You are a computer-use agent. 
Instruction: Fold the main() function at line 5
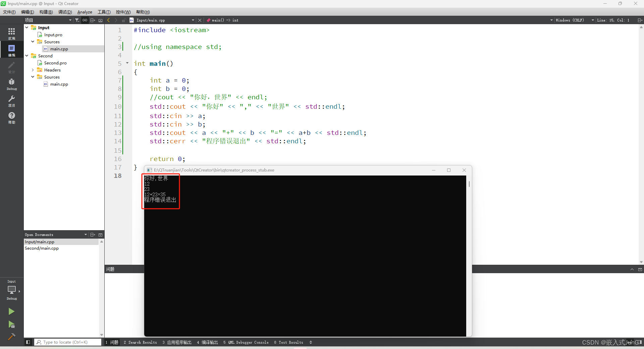point(127,63)
